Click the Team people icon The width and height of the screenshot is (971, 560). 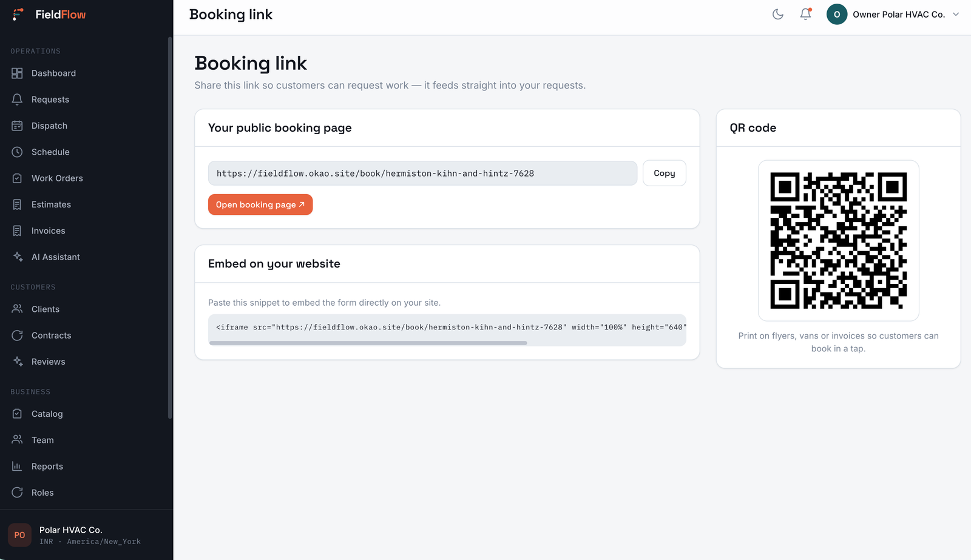coord(17,440)
